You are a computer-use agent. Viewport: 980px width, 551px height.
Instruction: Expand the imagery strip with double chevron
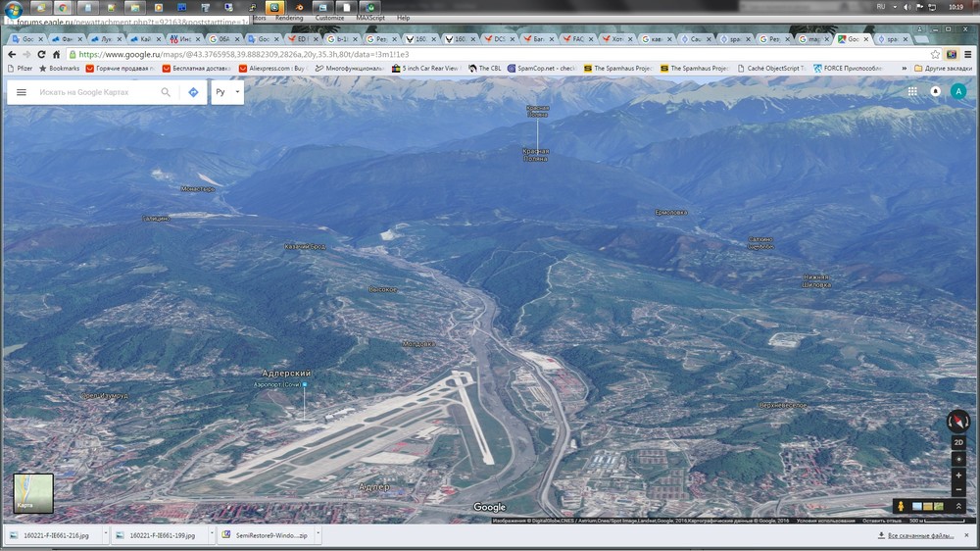(958, 506)
